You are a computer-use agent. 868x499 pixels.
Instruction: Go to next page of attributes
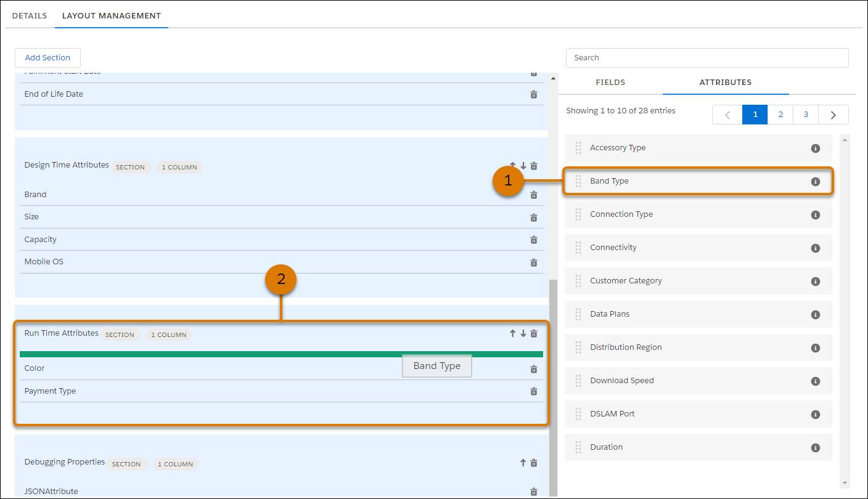(833, 115)
